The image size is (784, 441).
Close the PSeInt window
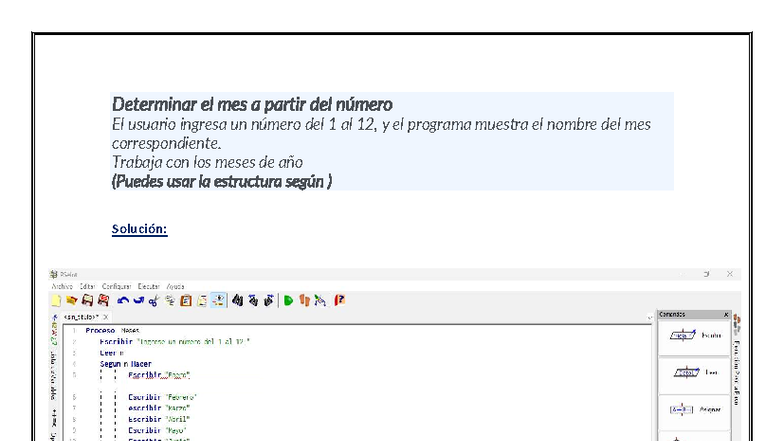tap(730, 274)
